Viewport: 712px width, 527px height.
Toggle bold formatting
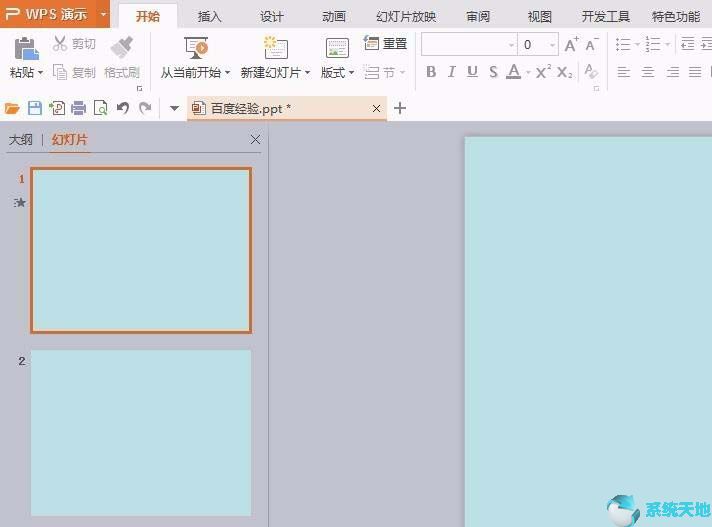click(431, 72)
